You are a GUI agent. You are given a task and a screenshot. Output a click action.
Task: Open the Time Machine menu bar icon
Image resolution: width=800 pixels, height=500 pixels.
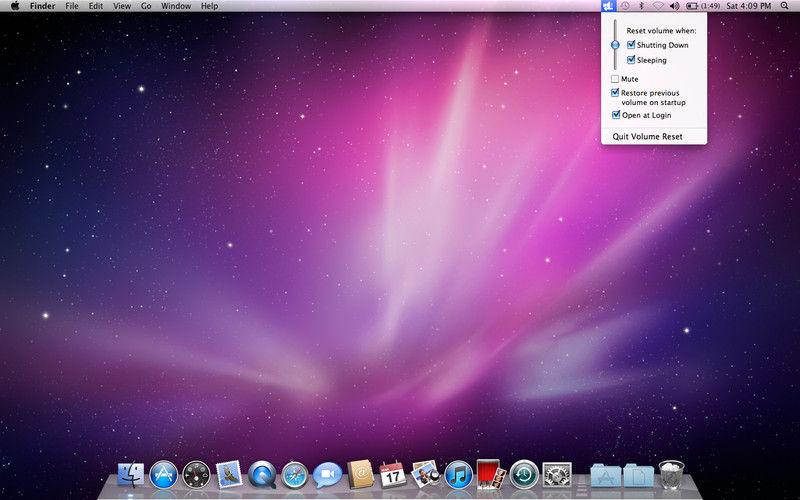pyautogui.click(x=625, y=6)
